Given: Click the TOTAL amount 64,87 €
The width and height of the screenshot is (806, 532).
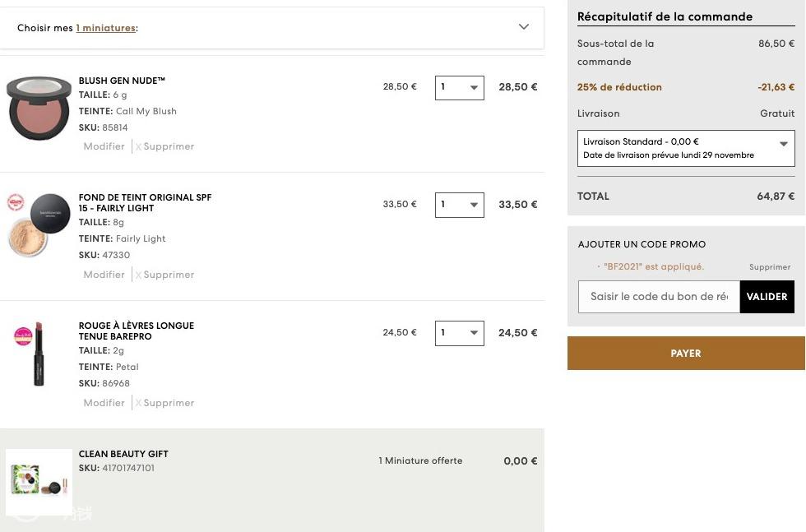Looking at the screenshot, I should coord(776,197).
